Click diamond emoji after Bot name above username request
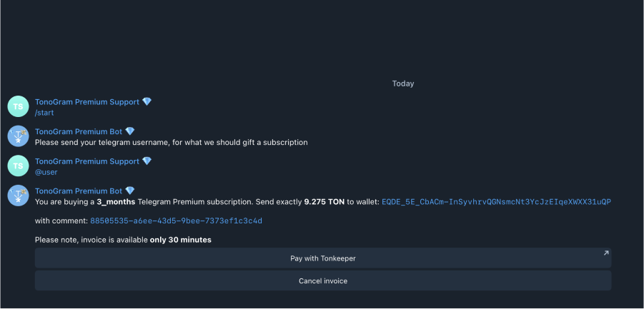 (130, 131)
